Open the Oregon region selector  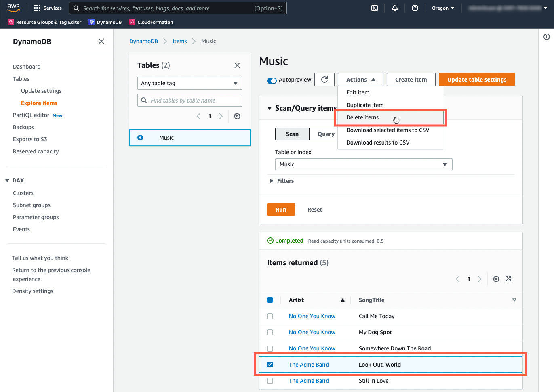click(443, 8)
